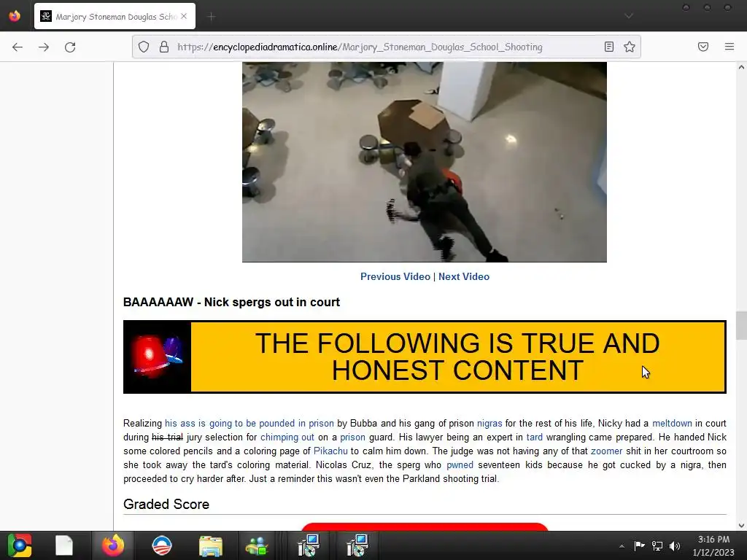This screenshot has width=747, height=560.
Task: List all tabs dropdown arrow
Action: (x=629, y=16)
